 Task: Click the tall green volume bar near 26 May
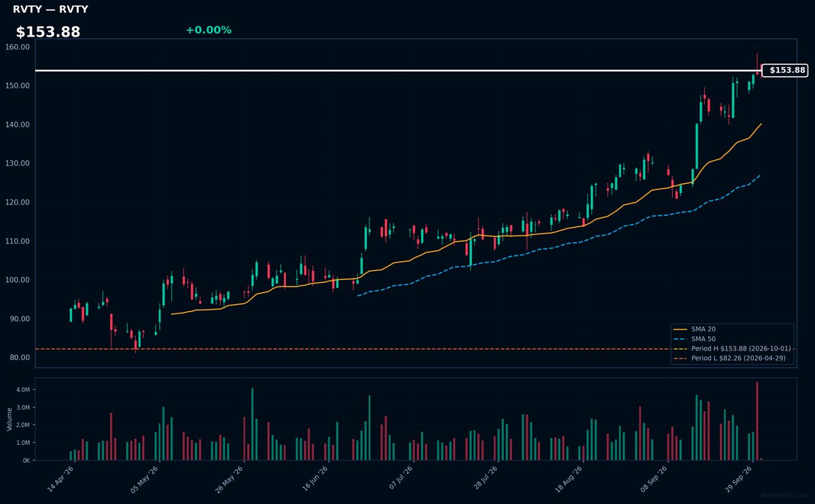[x=252, y=425]
